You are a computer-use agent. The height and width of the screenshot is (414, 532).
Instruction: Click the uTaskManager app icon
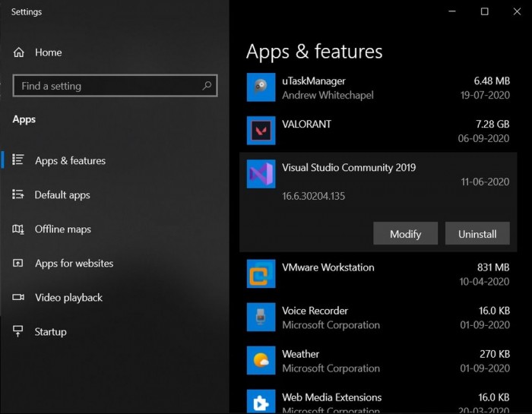(x=261, y=87)
